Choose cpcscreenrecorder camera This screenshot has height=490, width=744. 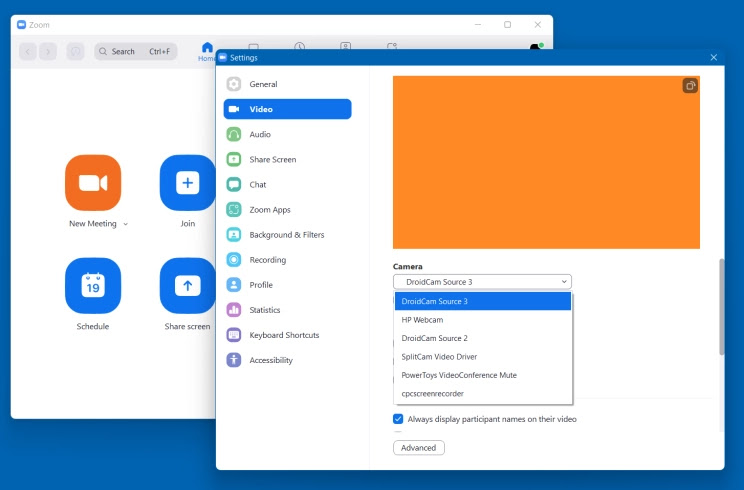[483, 394]
